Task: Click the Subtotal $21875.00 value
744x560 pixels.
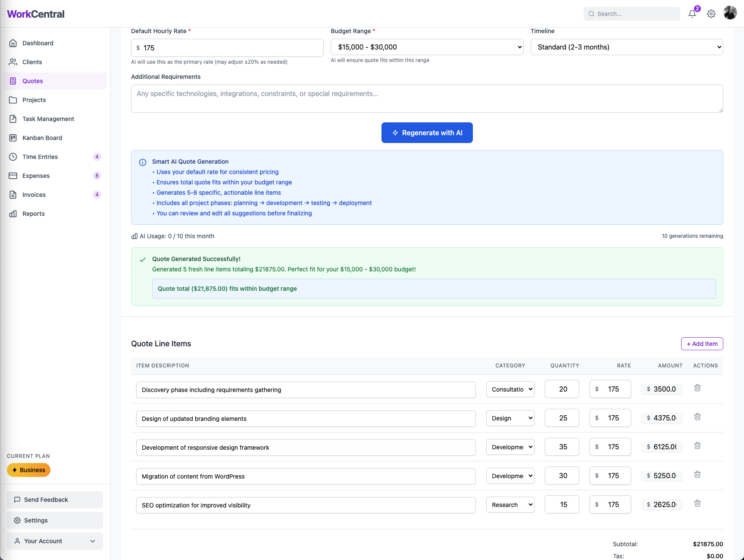Action: (x=708, y=544)
